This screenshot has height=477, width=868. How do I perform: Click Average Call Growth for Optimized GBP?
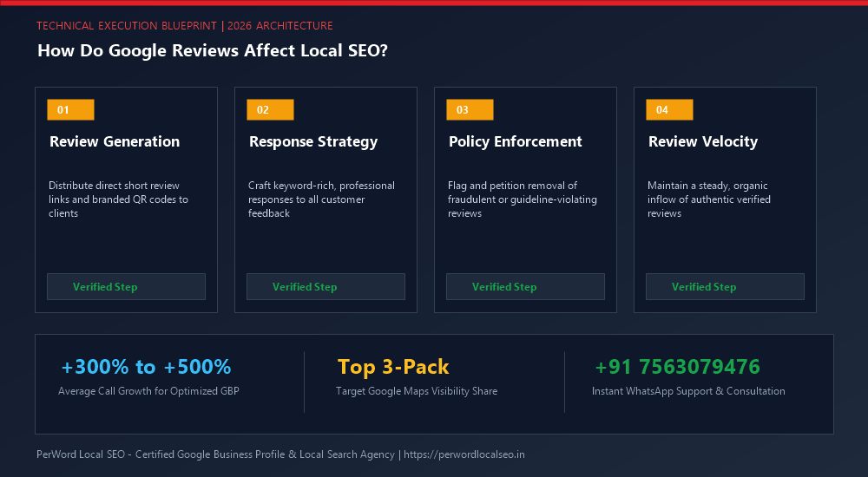coord(148,391)
